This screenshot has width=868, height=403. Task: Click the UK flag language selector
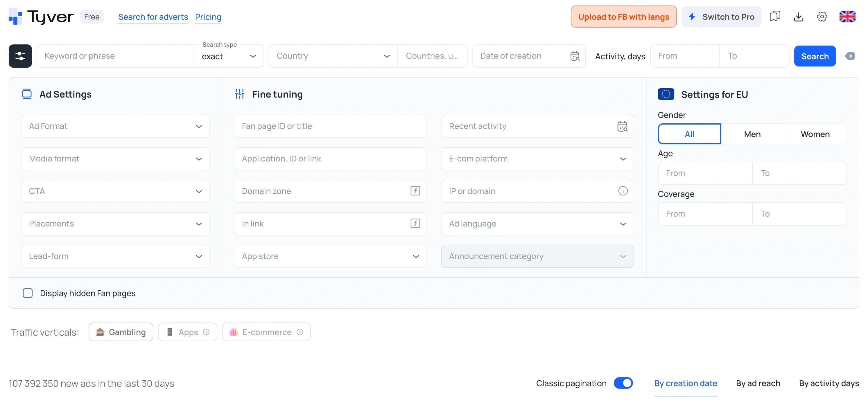click(x=848, y=17)
